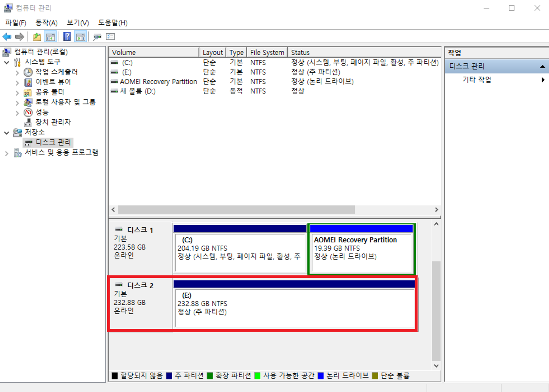Collapse the 시스템 도구 tree node
The image size is (549, 392).
7,63
